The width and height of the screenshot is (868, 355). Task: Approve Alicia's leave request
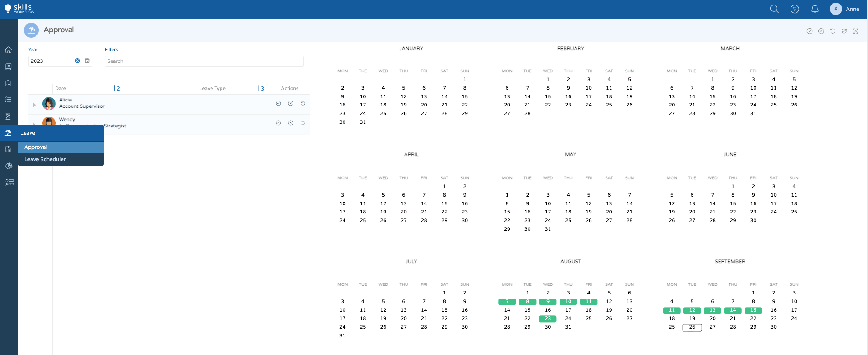point(278,103)
